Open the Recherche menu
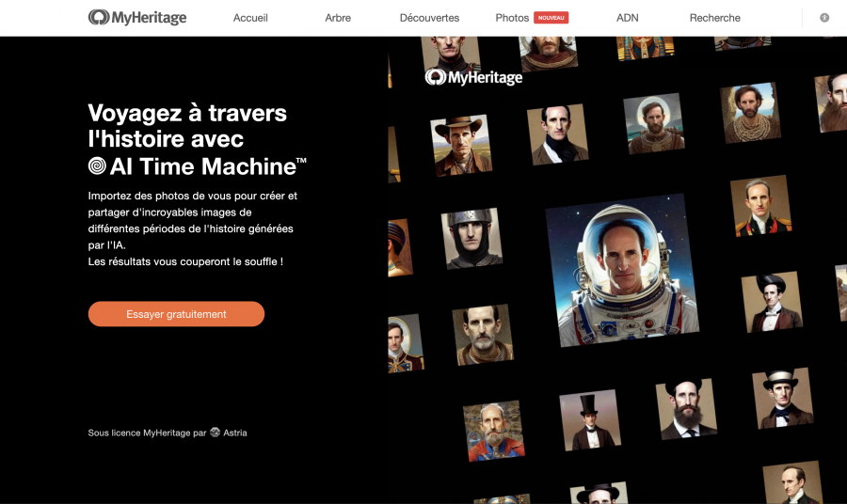 coord(714,18)
